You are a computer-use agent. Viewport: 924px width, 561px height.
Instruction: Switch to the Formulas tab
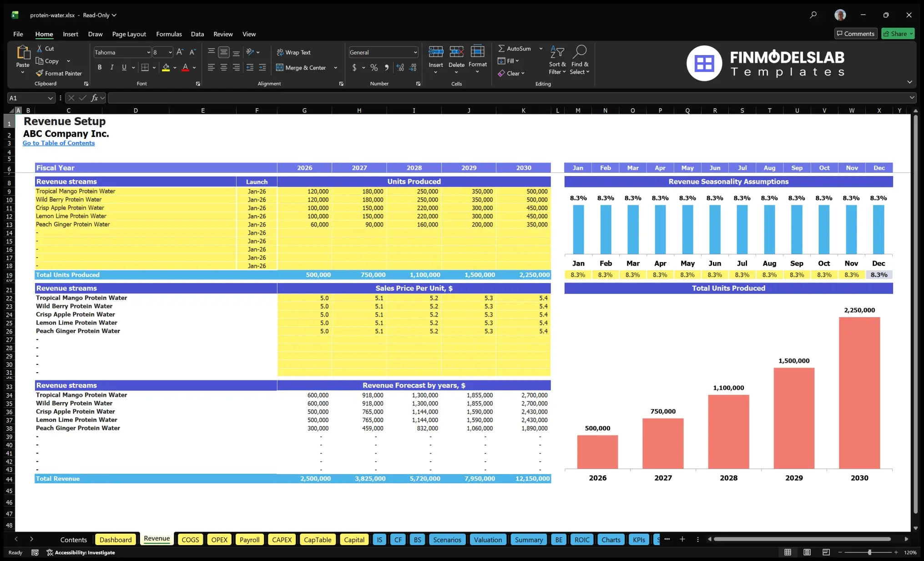pyautogui.click(x=169, y=34)
